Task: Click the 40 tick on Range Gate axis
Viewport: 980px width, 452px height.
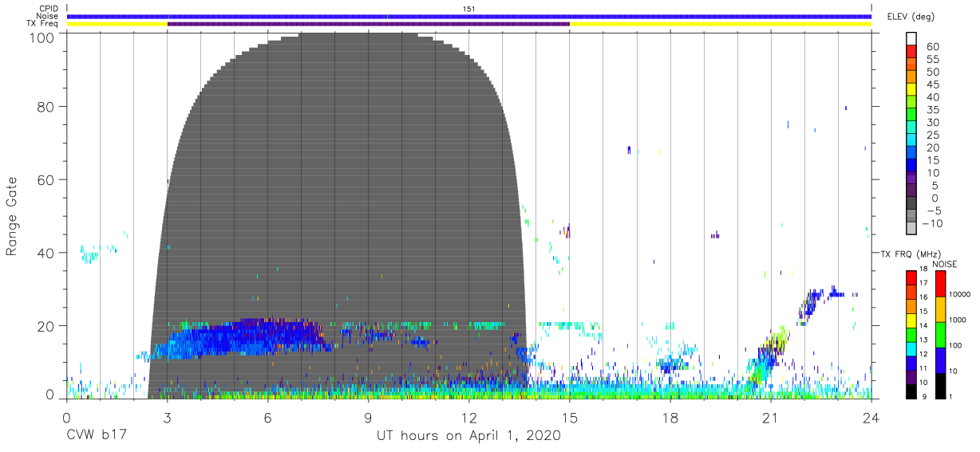Action: click(47, 253)
